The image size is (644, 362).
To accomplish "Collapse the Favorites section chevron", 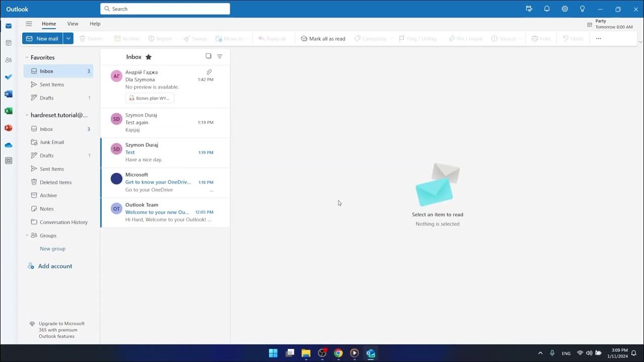I will click(x=27, y=57).
